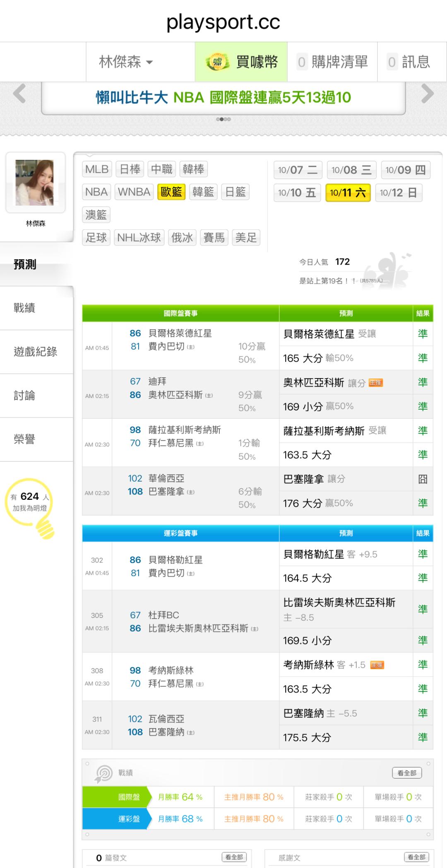Screen dimensions: 447x868
Task: Open the 購牌清單 link
Action: tap(333, 62)
